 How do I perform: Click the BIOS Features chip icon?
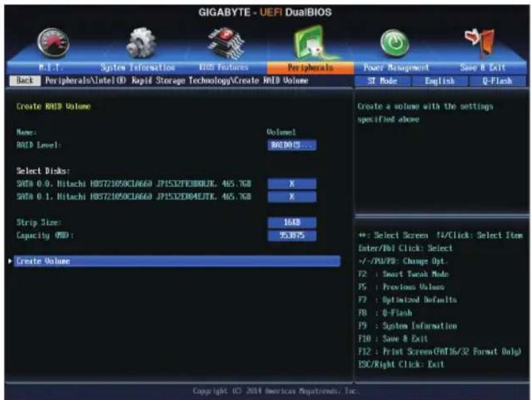(x=226, y=43)
